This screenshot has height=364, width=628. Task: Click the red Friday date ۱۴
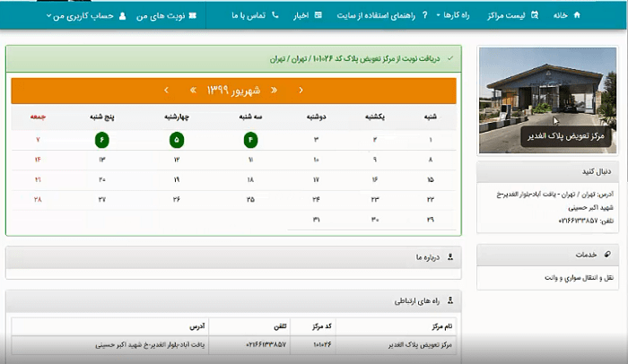click(38, 160)
